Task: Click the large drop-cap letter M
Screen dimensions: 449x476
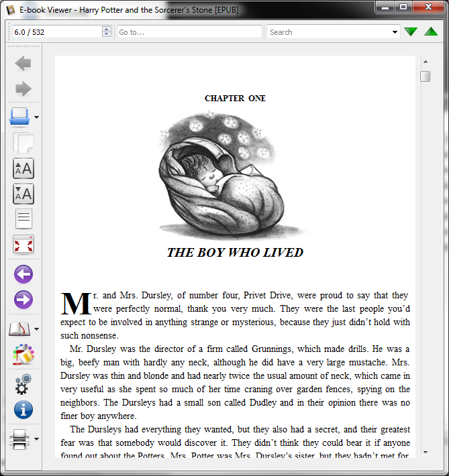Action: (x=76, y=304)
